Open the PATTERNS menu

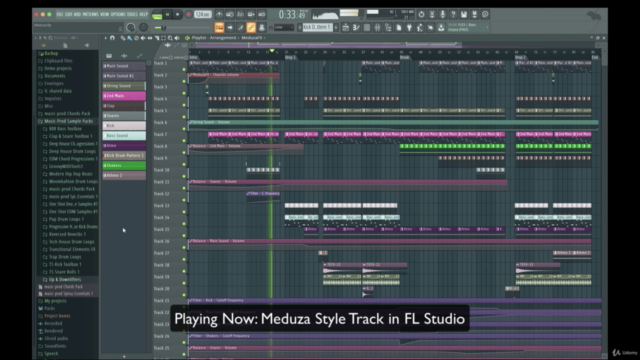(x=90, y=14)
